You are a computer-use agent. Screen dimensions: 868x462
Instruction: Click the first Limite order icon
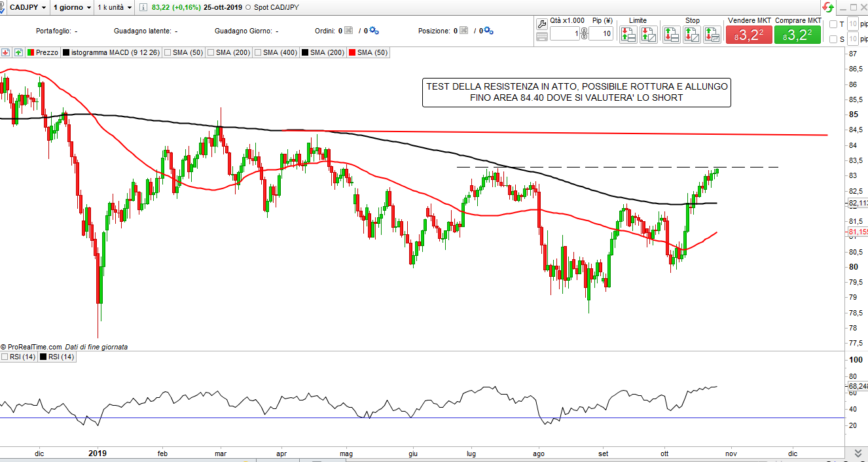[628, 35]
